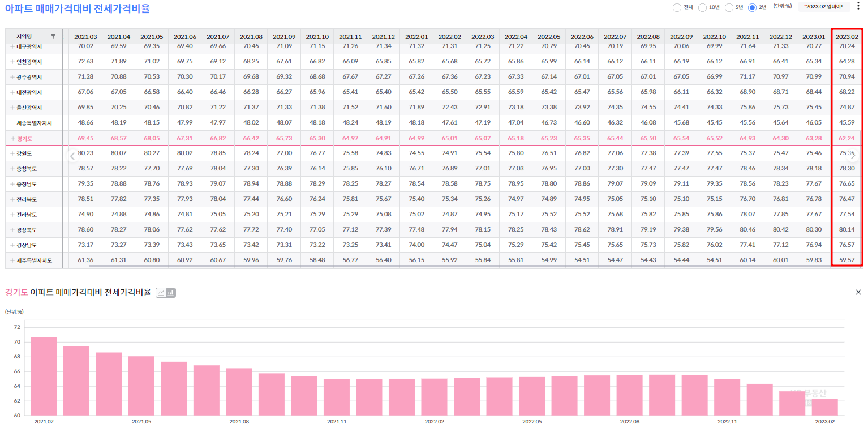Click 강원도 2021.04 value 80.07
This screenshot has width=868, height=428.
pyautogui.click(x=119, y=153)
